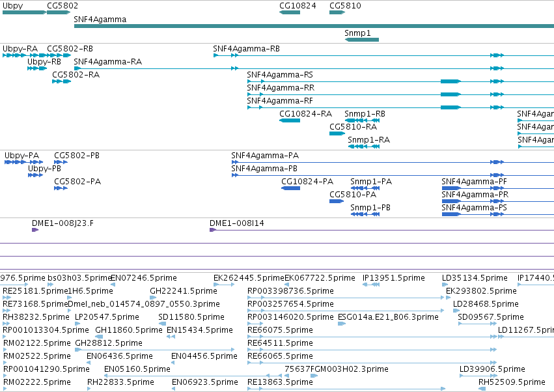Click protein CG5802-PB
Viewport: 554px width, 392px height.
77,156
